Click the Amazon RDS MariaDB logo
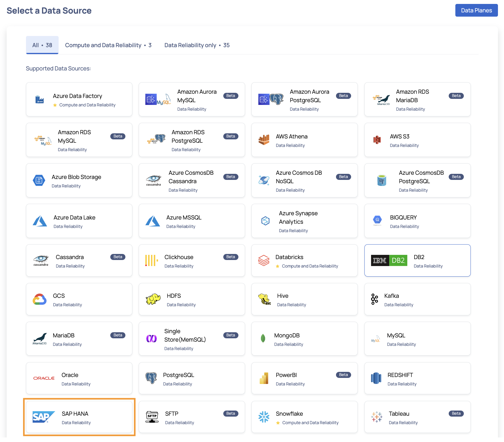 pos(381,100)
